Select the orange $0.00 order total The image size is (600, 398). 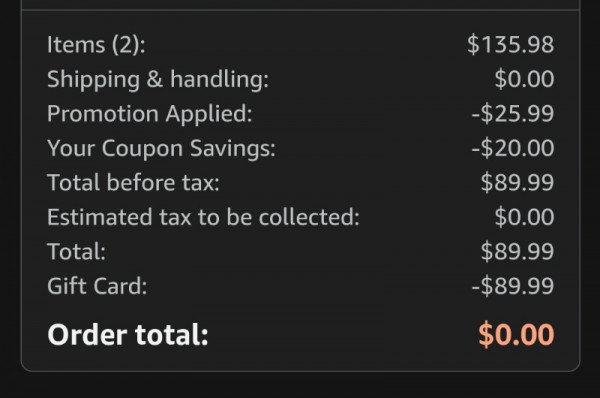[516, 335]
